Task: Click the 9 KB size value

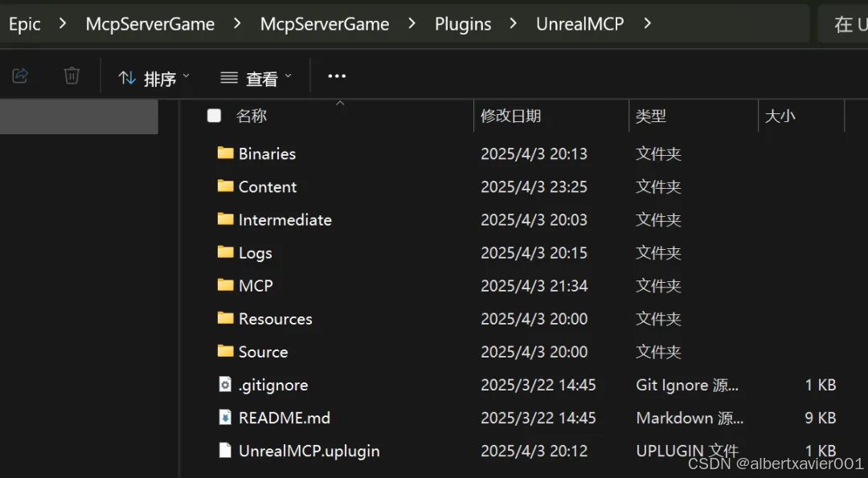Action: point(821,419)
